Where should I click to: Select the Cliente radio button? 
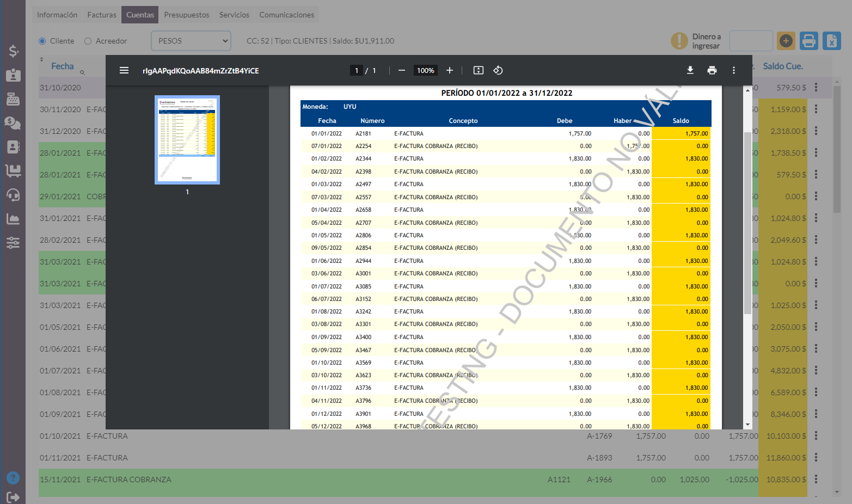coord(42,41)
